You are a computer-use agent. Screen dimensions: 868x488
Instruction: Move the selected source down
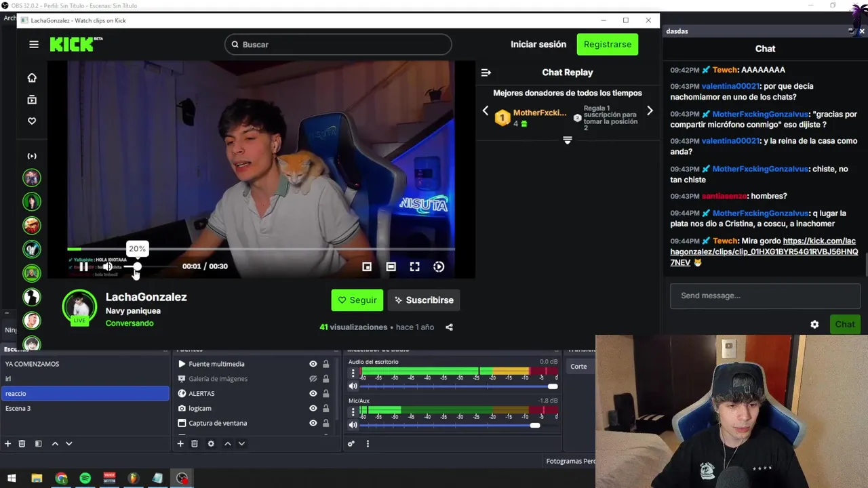(241, 444)
